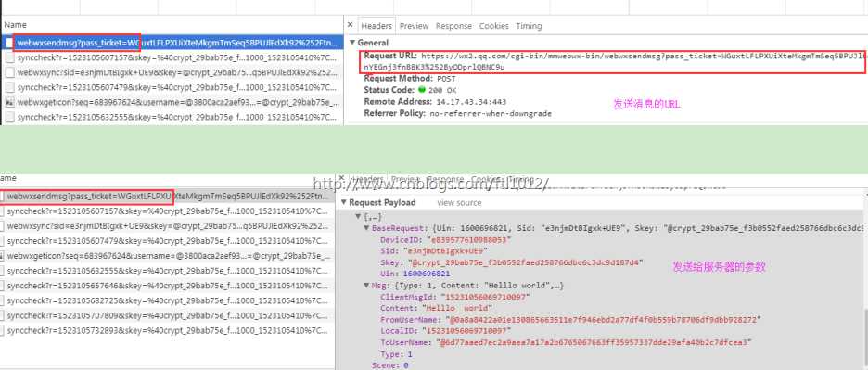Click the green 200 OK status indicator
This screenshot has height=370, width=868.
422,90
